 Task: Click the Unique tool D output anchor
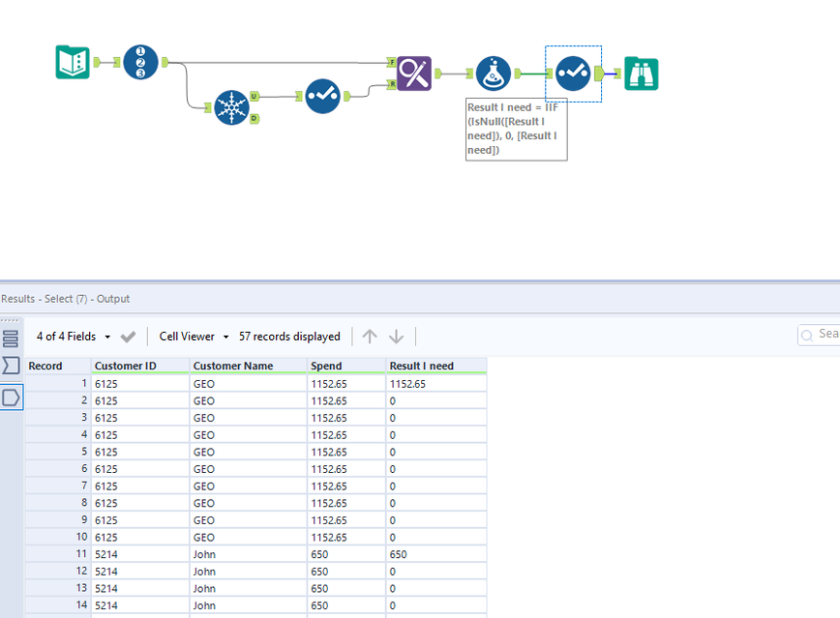tap(255, 119)
